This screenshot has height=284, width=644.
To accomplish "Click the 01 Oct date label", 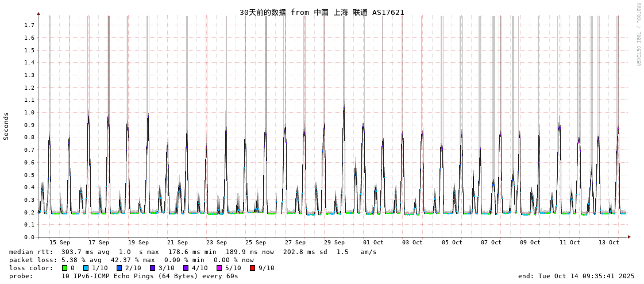I will 373,243.
